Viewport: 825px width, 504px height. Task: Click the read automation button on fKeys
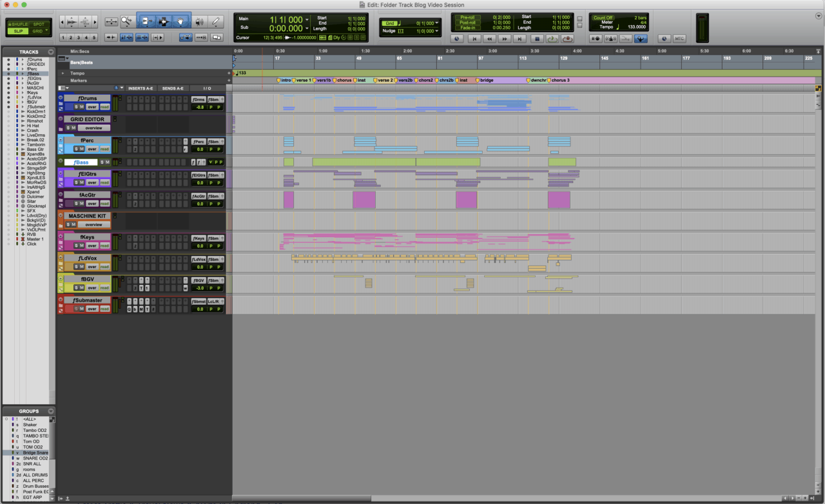point(104,246)
